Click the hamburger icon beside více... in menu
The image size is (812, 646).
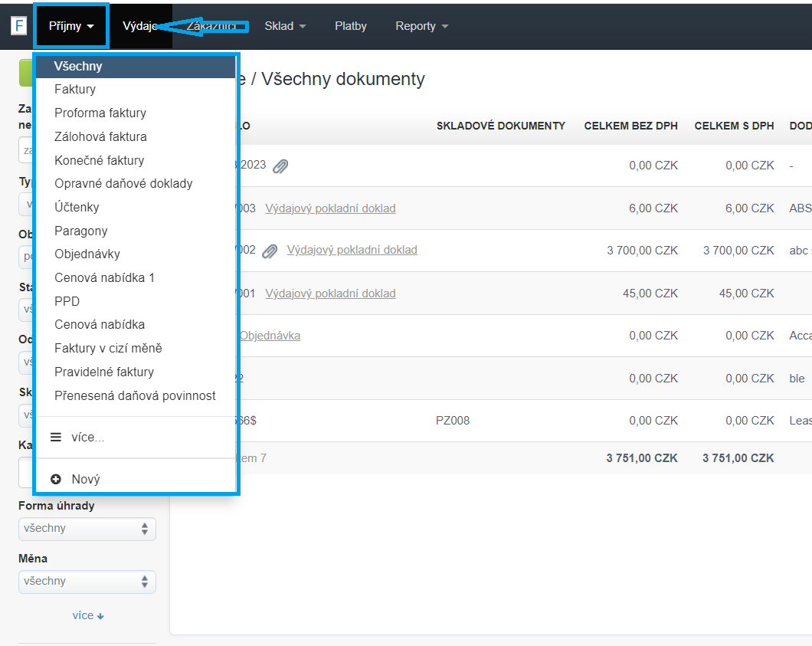[56, 437]
